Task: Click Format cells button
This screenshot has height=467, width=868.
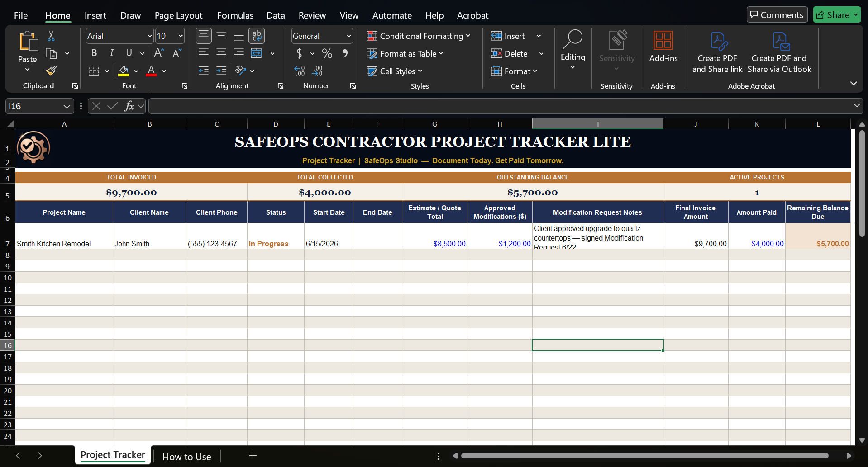Action: click(x=514, y=71)
